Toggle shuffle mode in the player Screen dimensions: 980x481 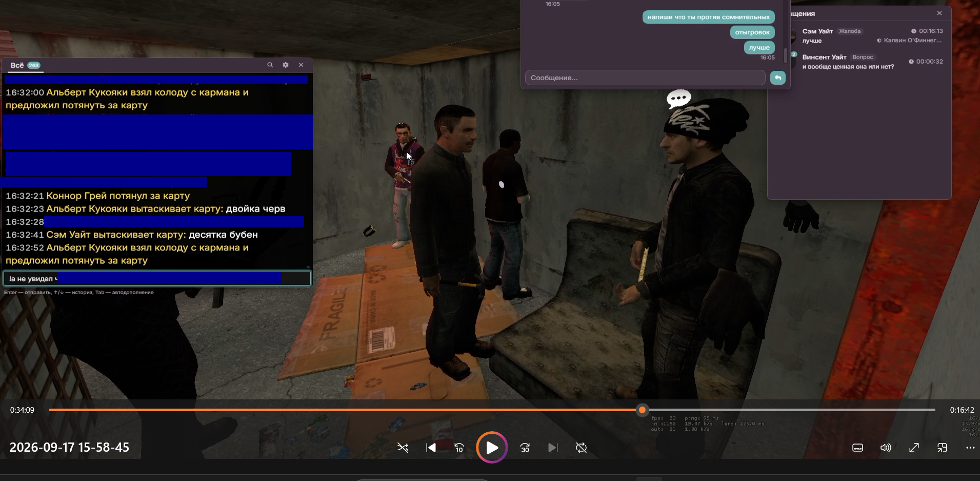[x=403, y=448]
